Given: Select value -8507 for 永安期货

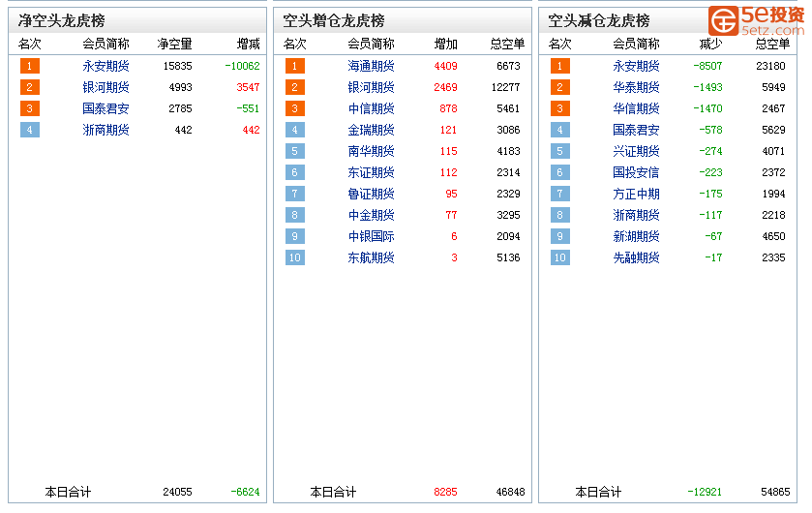Looking at the screenshot, I should tap(707, 66).
